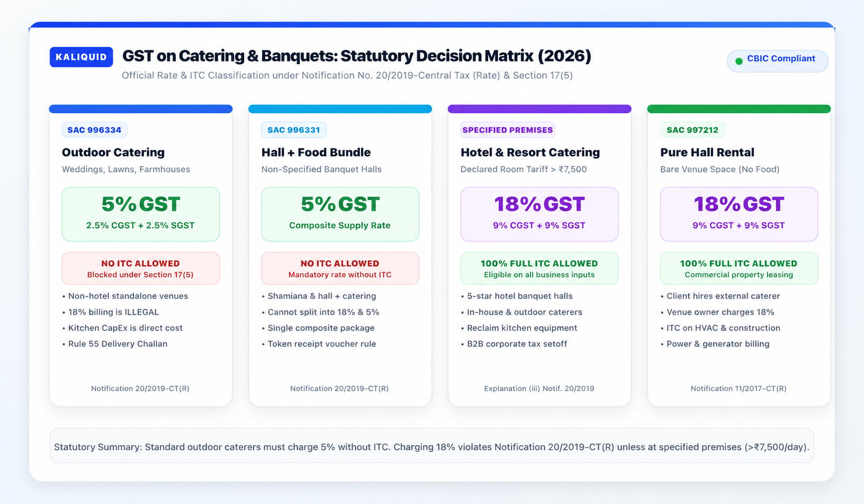
Task: Click 'Eligible on all business inputs' ITC banner
Action: (539, 268)
